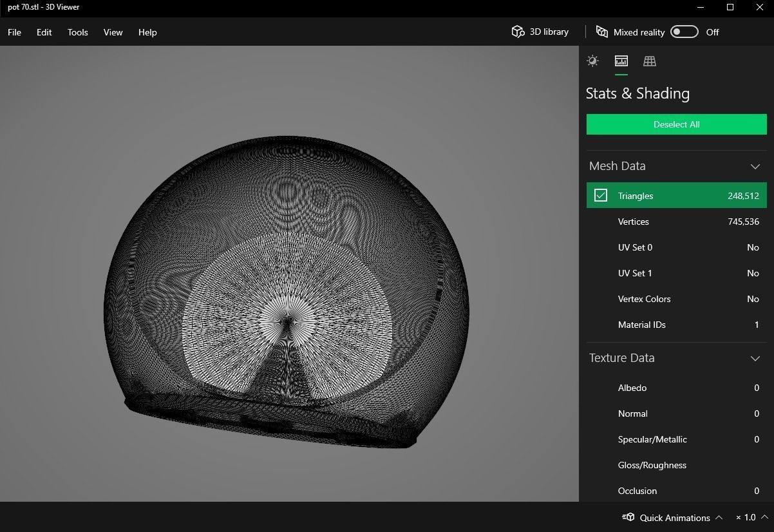
Task: Open the File menu
Action: 14,32
